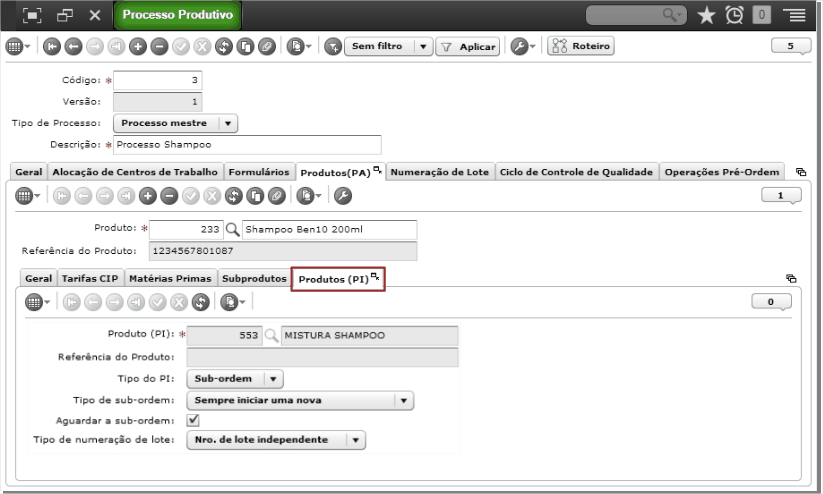This screenshot has height=494, width=823.
Task: Switch to Alocação de Centros de Trabalho tab
Action: pyautogui.click(x=135, y=172)
